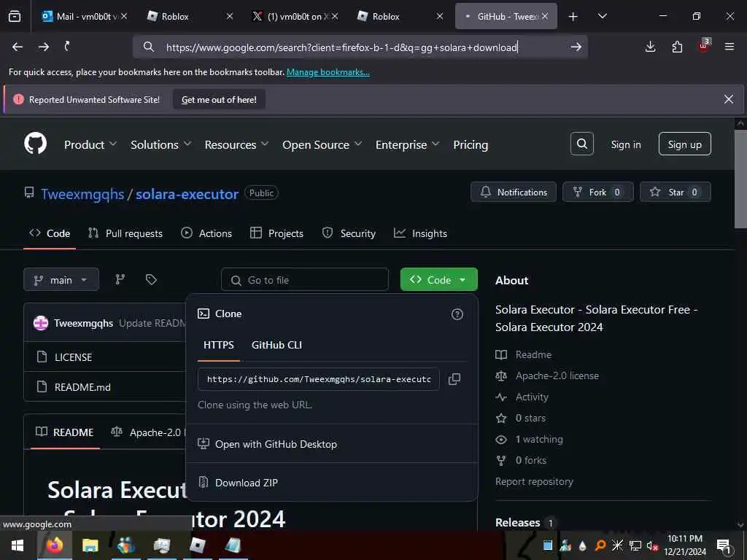Close the X vm0b0t browser tab
The height and width of the screenshot is (560, 747).
tap(335, 16)
